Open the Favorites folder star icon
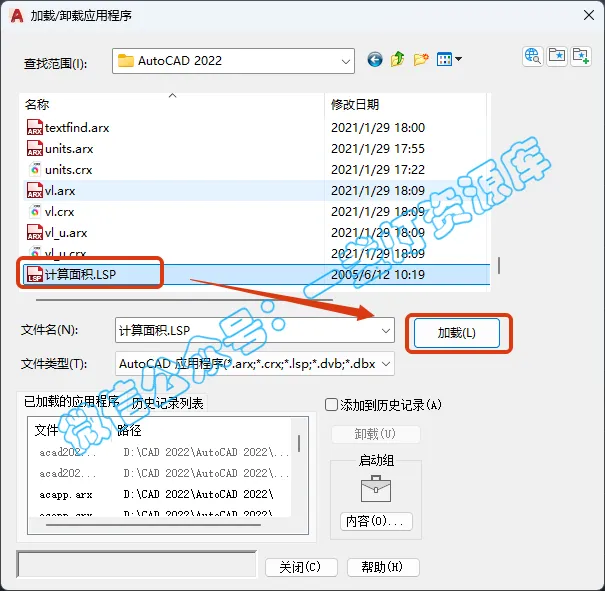605x591 pixels. (x=557, y=56)
